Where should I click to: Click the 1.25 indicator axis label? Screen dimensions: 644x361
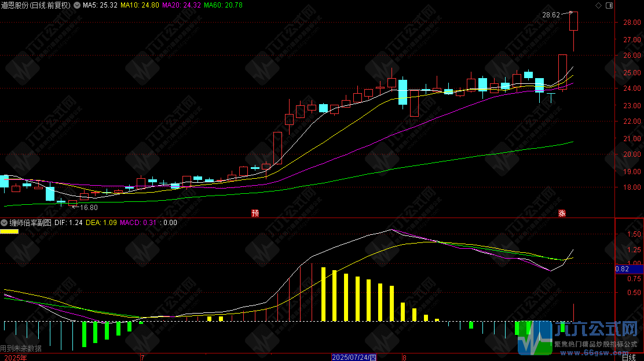[x=634, y=250]
